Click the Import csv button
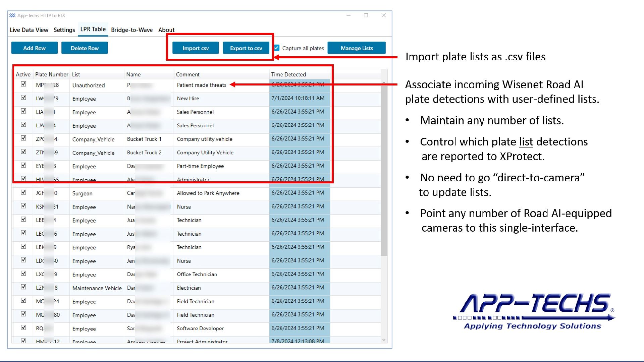This screenshot has width=644, height=362. tap(196, 48)
